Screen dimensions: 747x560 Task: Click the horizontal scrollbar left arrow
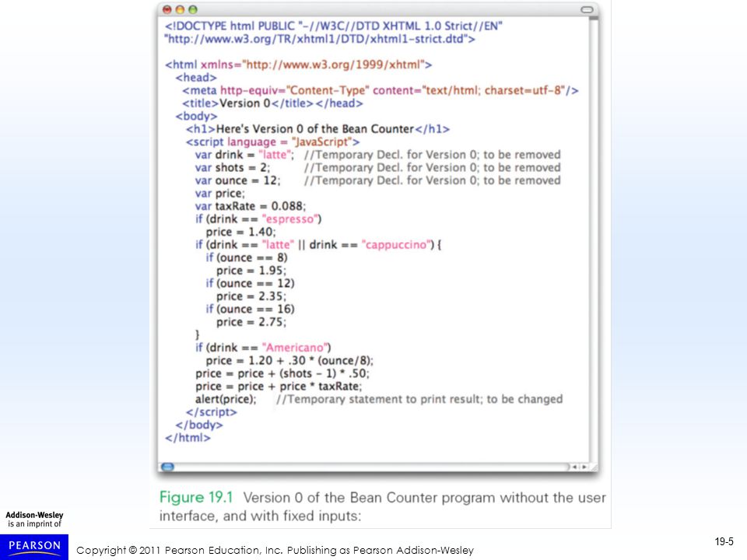574,467
